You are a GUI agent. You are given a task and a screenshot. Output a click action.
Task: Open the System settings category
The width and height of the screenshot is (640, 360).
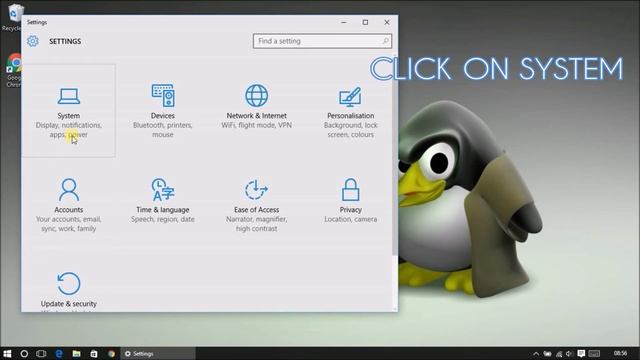coord(69,111)
